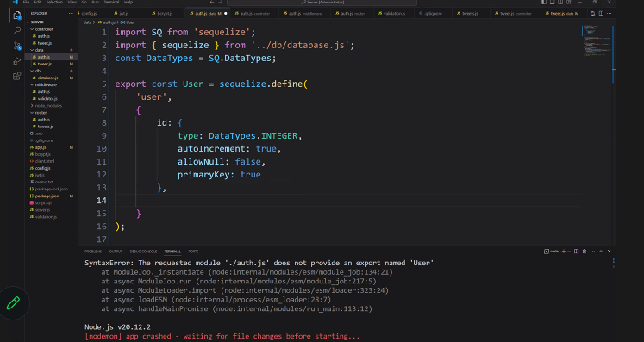644x342 pixels.
Task: Collapse the controller folder
Action: [x=43, y=29]
